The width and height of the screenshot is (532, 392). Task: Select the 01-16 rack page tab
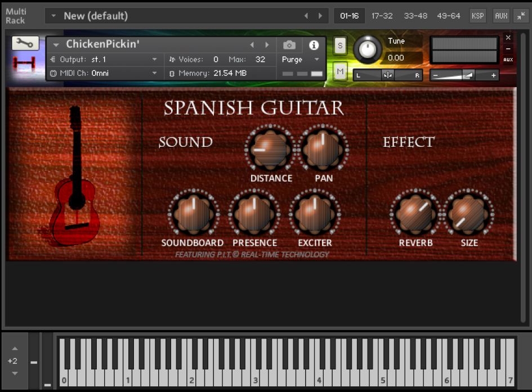point(350,16)
